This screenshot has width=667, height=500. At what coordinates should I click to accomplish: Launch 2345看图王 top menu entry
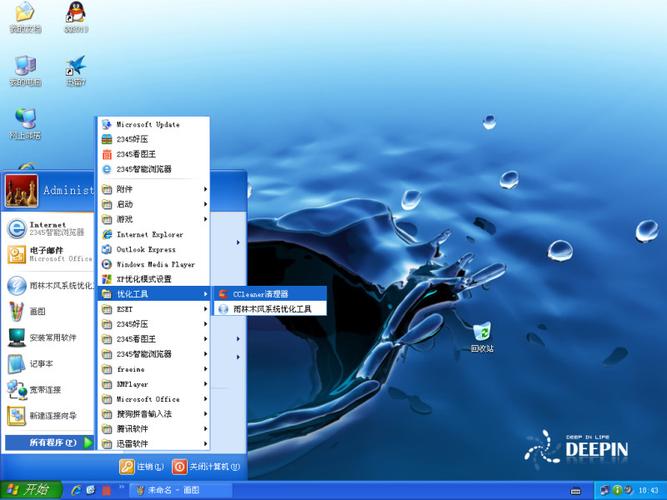pos(154,154)
